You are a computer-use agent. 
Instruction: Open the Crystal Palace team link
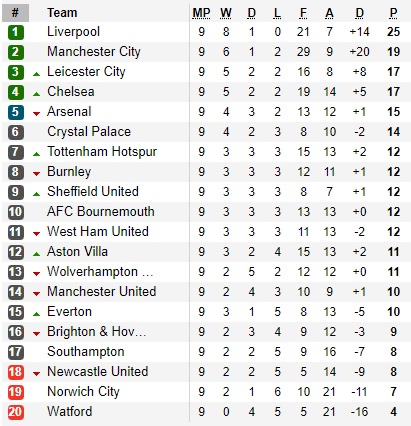89,132
